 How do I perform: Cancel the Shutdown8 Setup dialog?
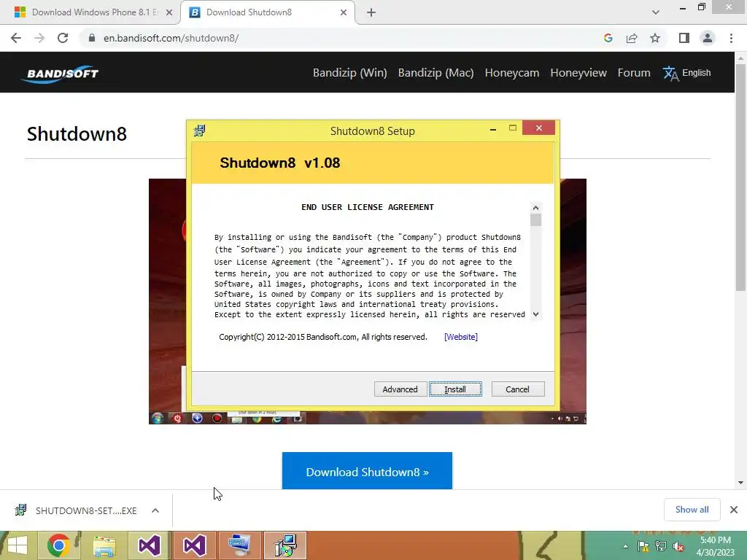click(x=517, y=389)
